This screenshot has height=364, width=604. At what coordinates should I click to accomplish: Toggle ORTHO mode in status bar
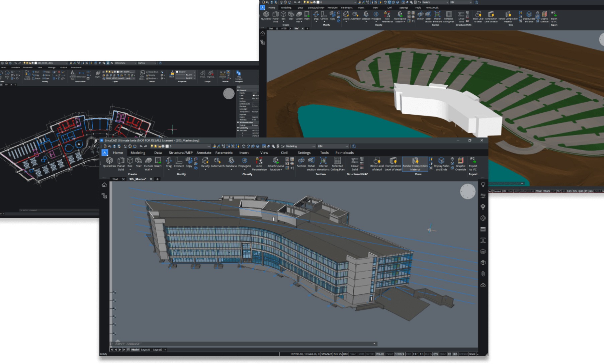point(370,354)
